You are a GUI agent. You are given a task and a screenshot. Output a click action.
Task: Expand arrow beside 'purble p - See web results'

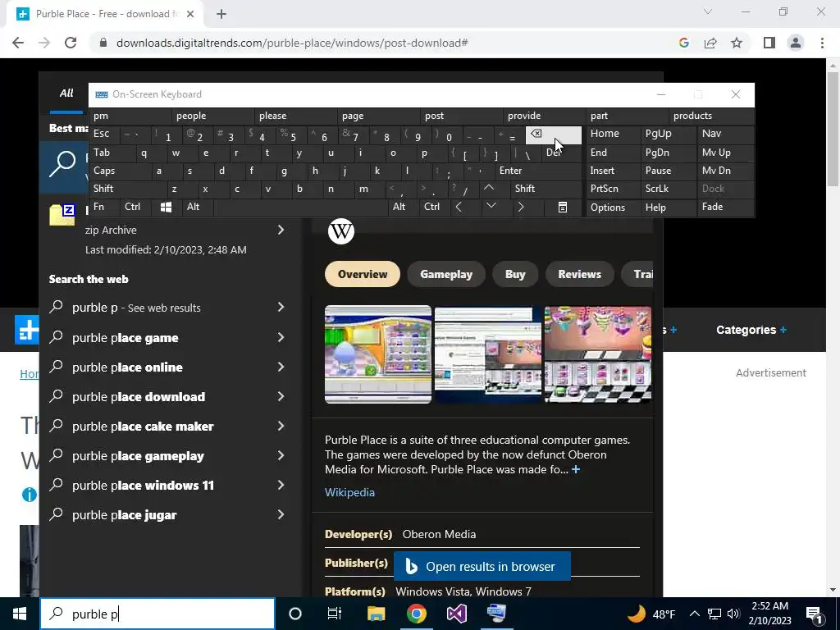281,307
